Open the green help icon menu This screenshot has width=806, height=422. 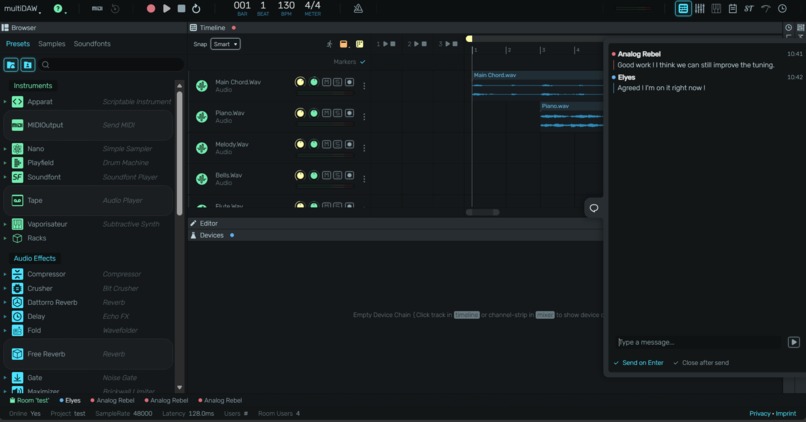pos(58,8)
